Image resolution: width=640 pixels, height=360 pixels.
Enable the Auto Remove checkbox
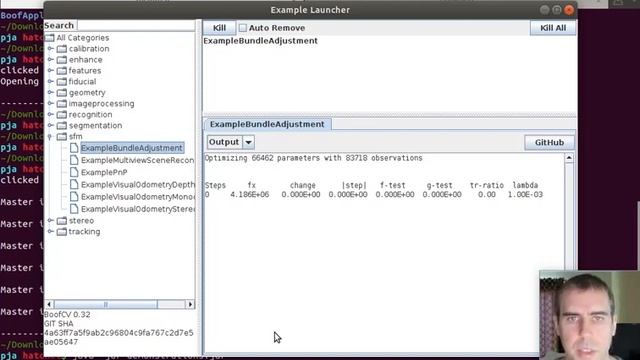[x=243, y=28]
